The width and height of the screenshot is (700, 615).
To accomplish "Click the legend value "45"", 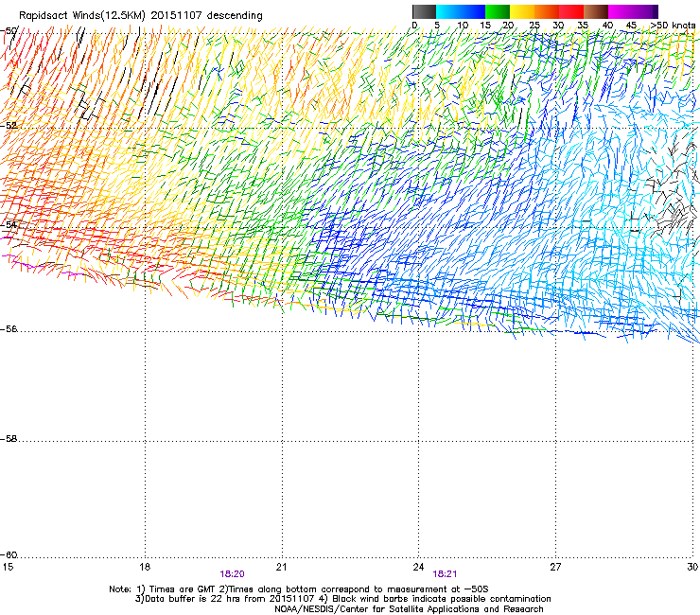I will click(x=631, y=26).
